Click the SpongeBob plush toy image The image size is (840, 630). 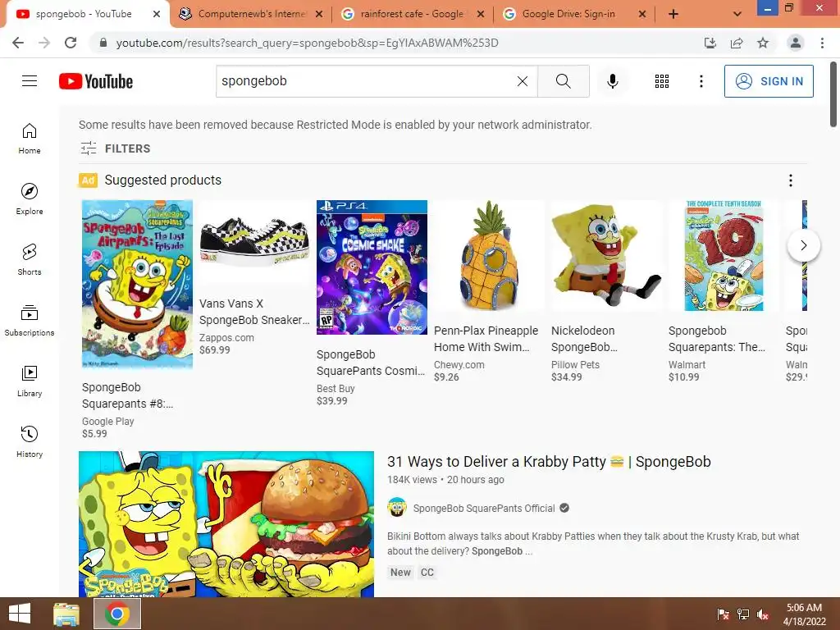[x=606, y=256]
